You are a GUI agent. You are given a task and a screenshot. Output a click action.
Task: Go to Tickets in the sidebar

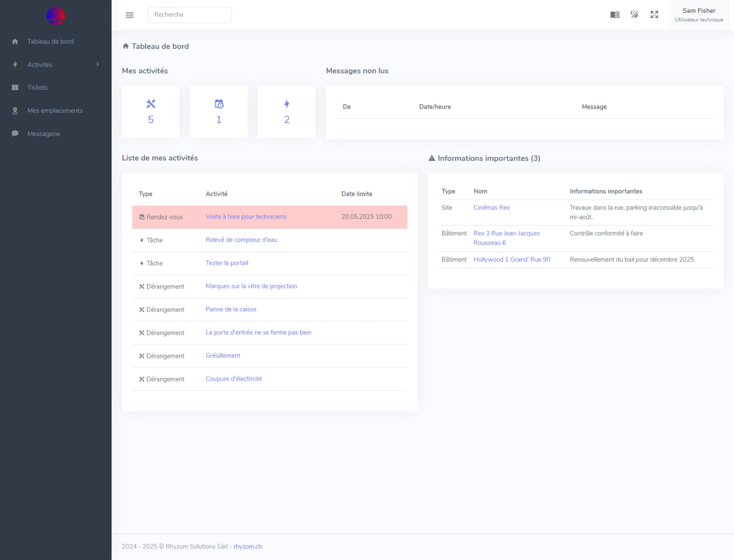pos(37,87)
